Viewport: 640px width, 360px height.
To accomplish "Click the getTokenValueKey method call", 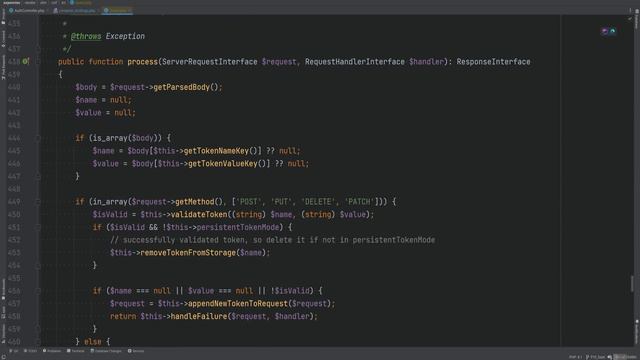I will point(222,163).
